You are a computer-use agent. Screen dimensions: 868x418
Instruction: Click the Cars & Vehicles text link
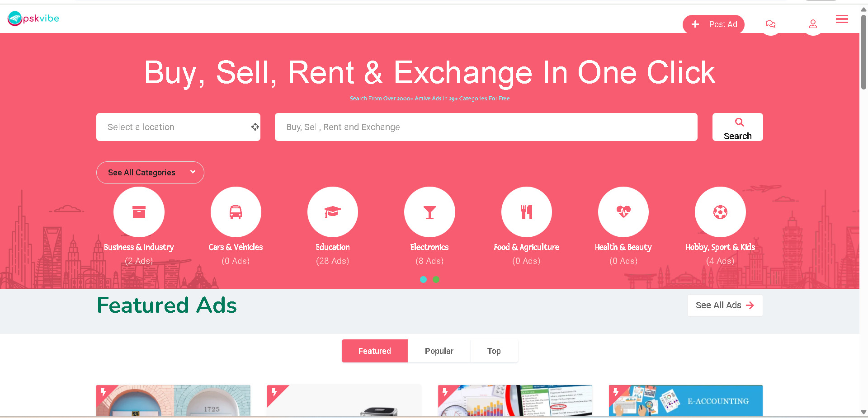236,247
